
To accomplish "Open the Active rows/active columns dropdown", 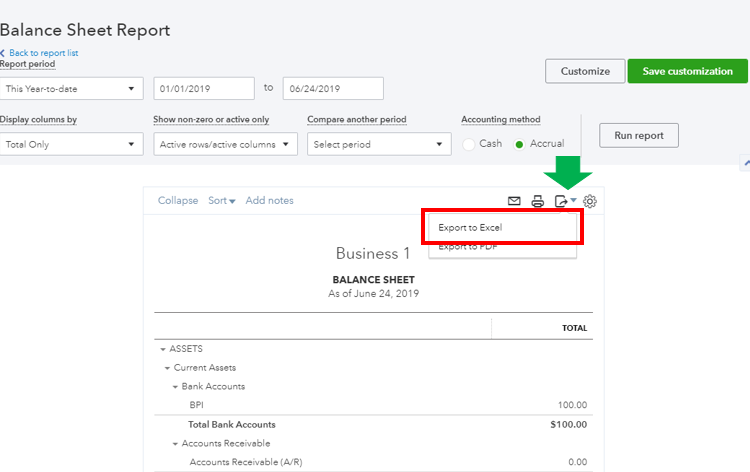I will (225, 144).
